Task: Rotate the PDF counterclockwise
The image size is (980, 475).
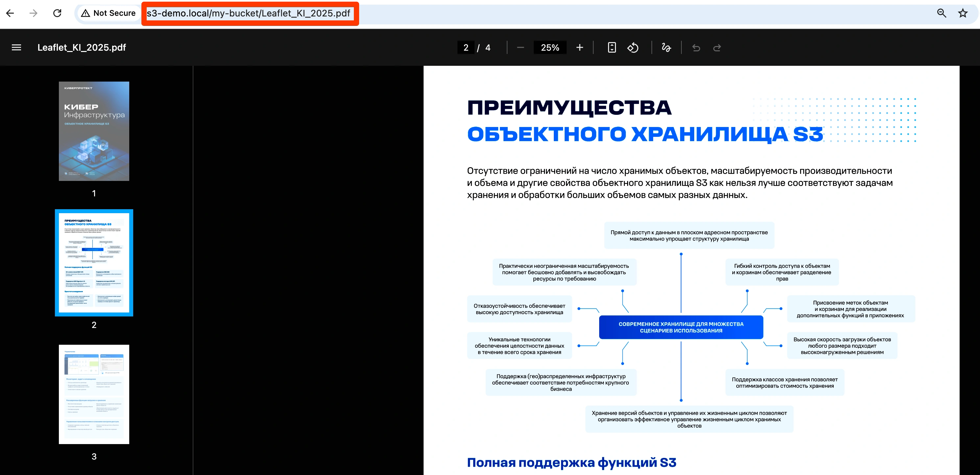Action: [x=633, y=47]
